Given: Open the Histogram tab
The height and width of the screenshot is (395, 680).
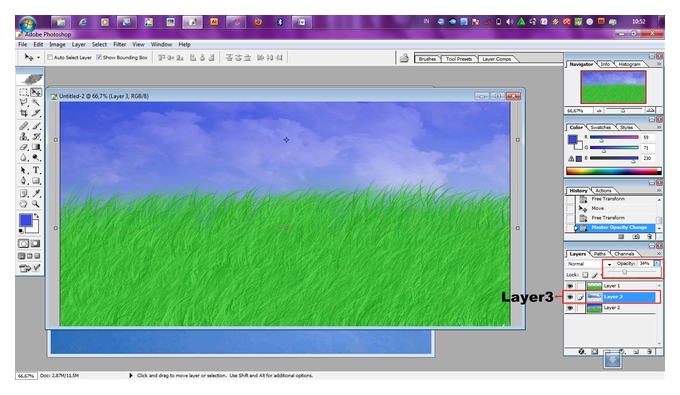Looking at the screenshot, I should (629, 64).
